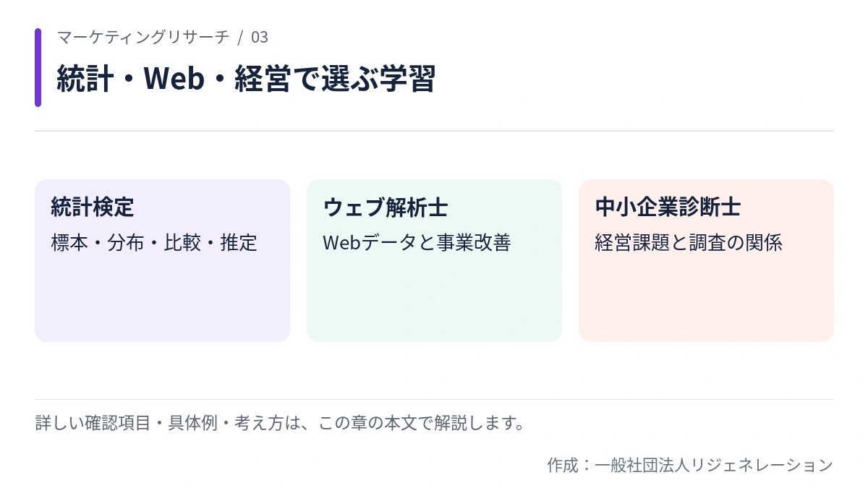
Task: Select the Webデータと事業改善 description text
Action: point(417,243)
